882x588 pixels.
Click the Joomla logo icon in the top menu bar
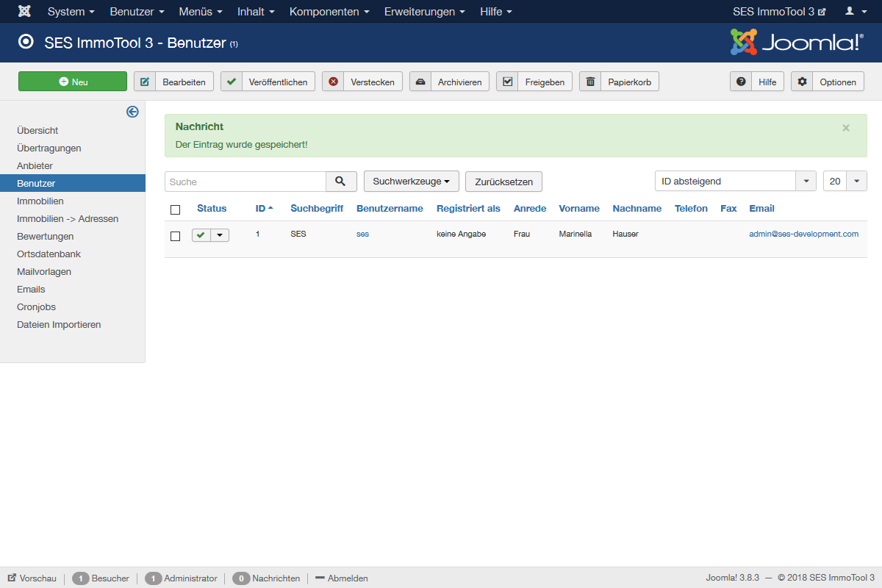point(25,12)
